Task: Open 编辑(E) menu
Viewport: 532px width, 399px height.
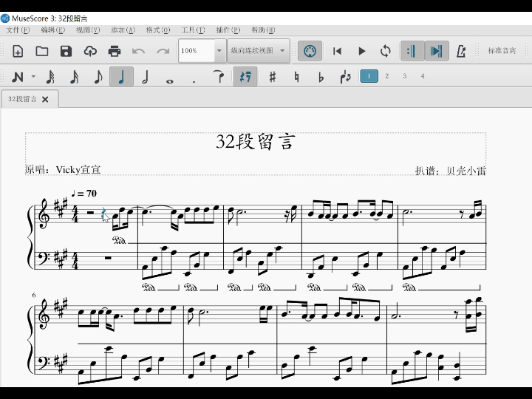Action: pos(53,30)
